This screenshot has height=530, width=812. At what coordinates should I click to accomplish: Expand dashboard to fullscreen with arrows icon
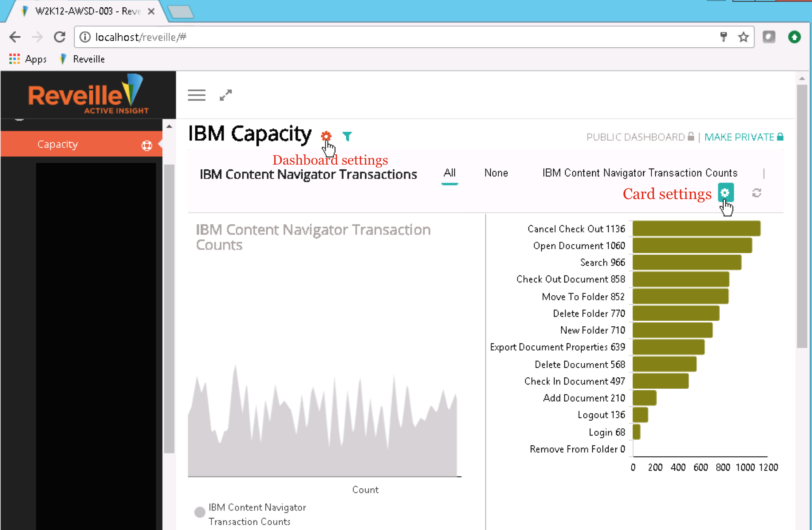tap(226, 95)
